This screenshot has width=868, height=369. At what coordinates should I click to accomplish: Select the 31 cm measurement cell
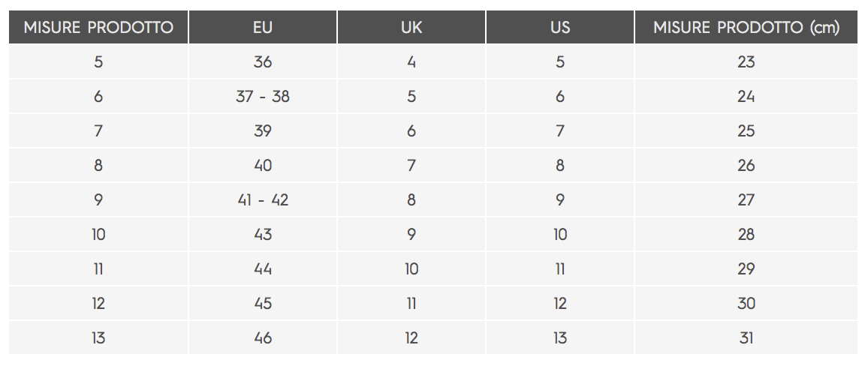[746, 337]
